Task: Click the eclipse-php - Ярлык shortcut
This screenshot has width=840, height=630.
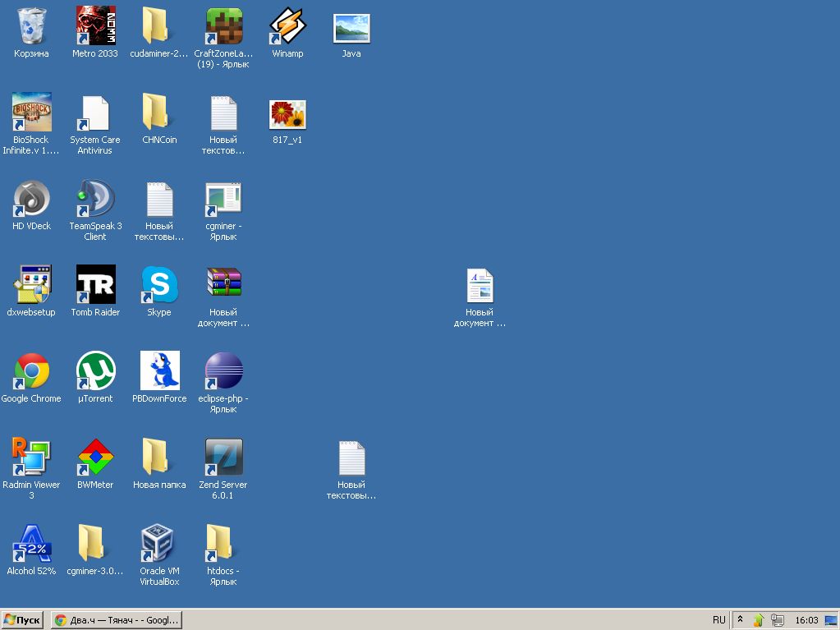Action: coord(223,370)
